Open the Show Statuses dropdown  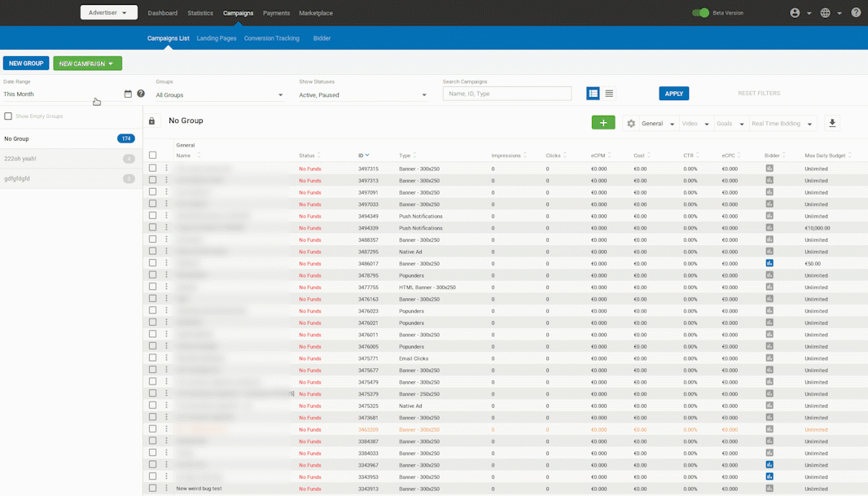[363, 95]
